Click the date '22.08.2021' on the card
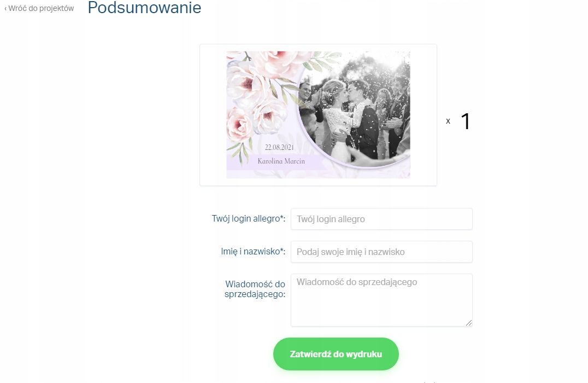This screenshot has width=588, height=383. [x=279, y=147]
